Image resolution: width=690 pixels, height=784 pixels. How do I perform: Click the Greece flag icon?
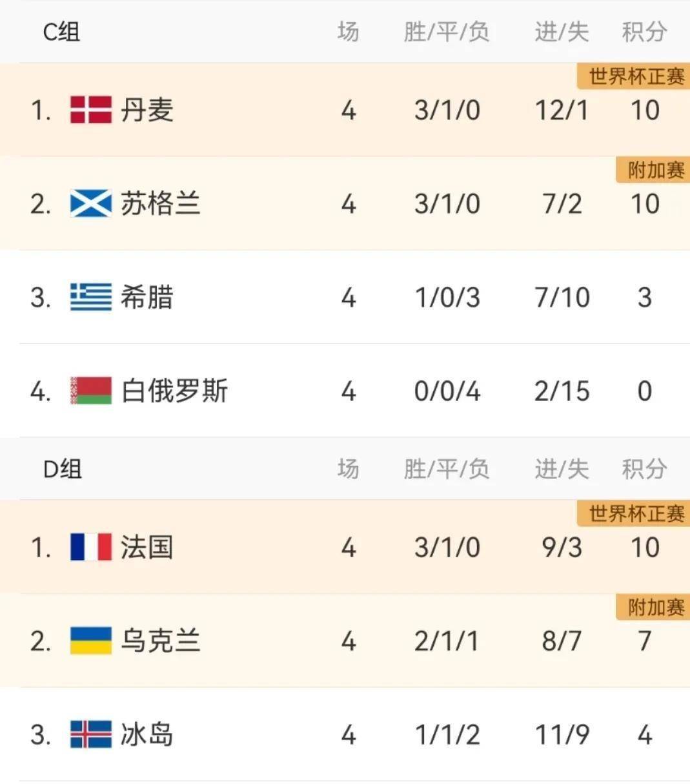click(90, 298)
